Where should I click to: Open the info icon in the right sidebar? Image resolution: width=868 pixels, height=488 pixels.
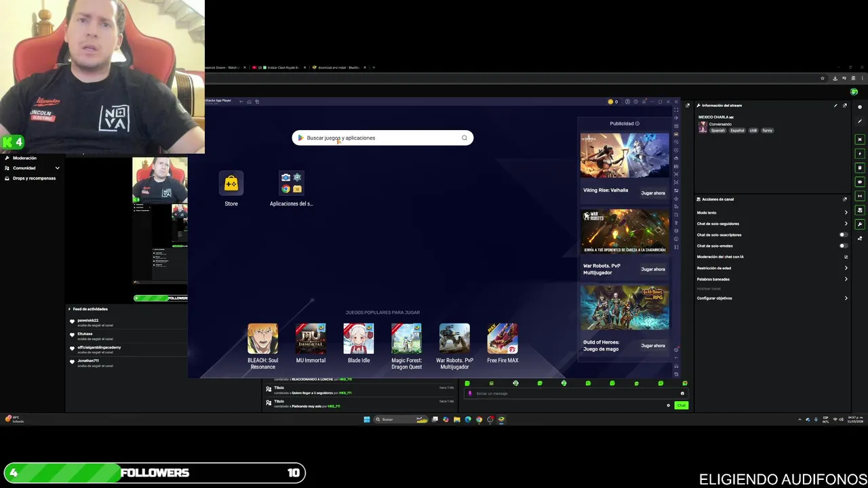(x=860, y=107)
